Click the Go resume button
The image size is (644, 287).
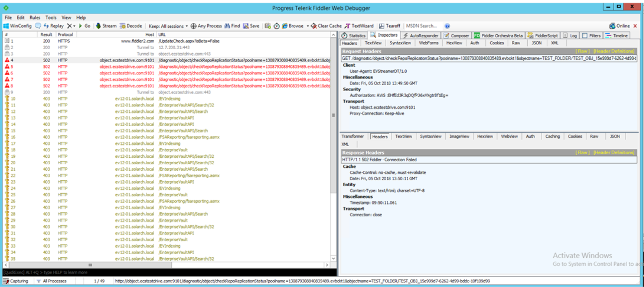[x=85, y=26]
